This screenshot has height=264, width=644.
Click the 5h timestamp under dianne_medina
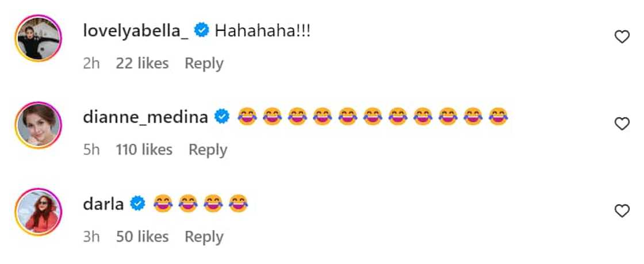click(x=91, y=150)
